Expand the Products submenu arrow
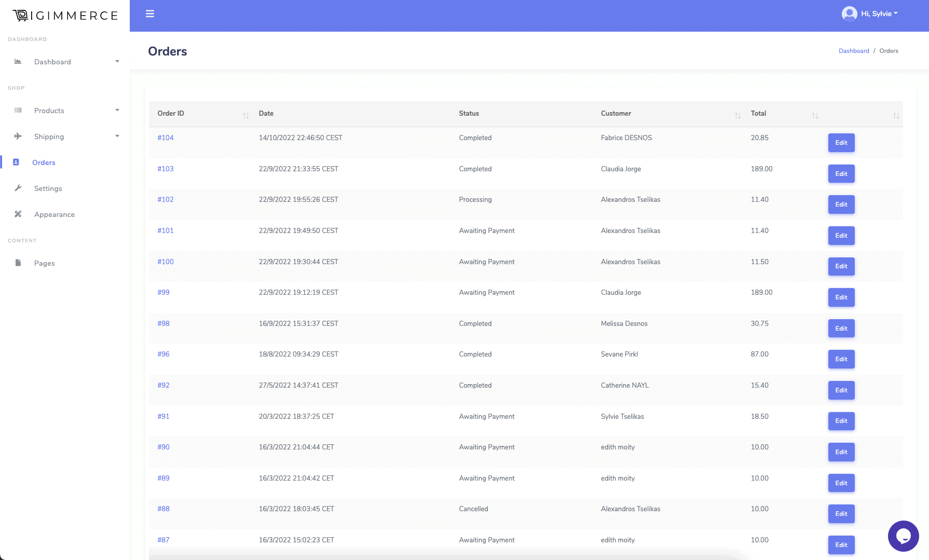929x560 pixels. (x=117, y=111)
